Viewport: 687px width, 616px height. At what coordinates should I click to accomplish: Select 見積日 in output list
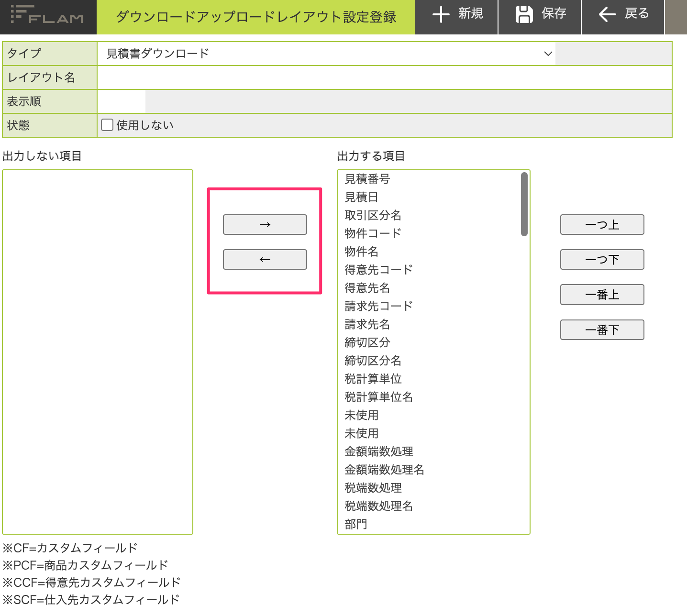(x=362, y=197)
